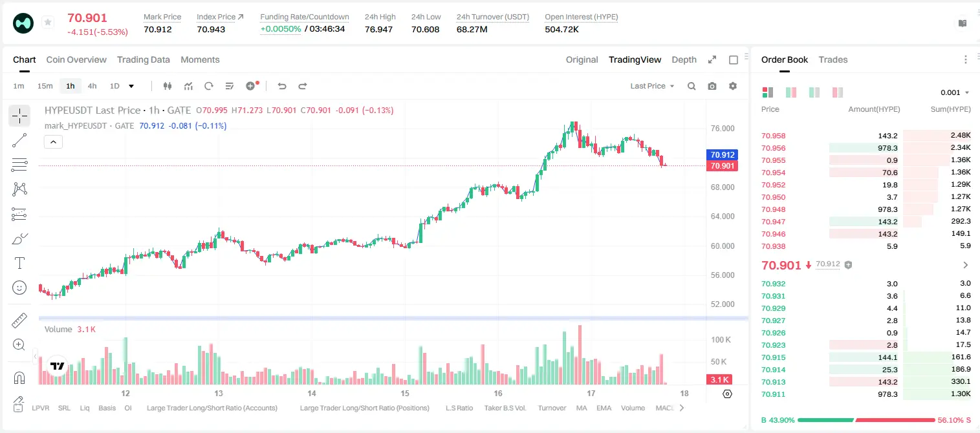Undo the last chart action
Viewport: 980px width, 433px height.
[282, 86]
